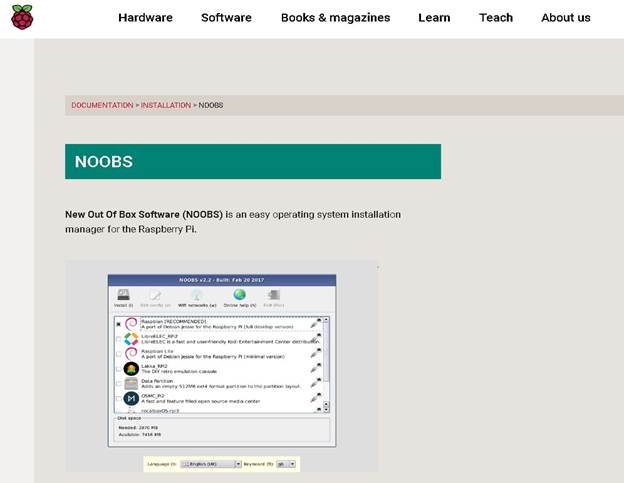Image resolution: width=624 pixels, height=483 pixels.
Task: Click the Available 7416 MB disk space text
Action: click(140, 434)
